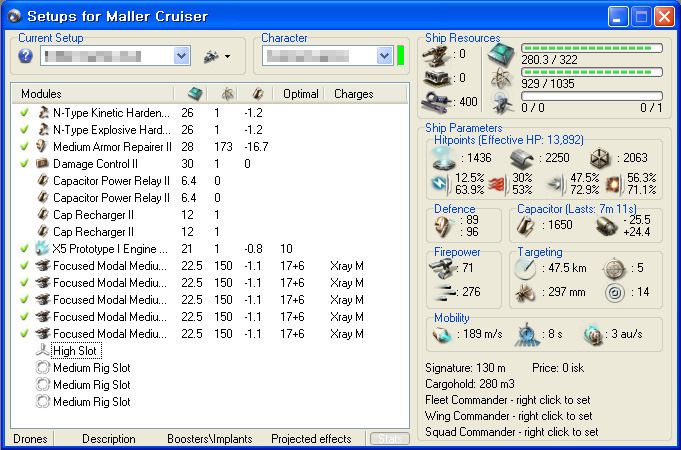Open the Drones tab
The image size is (681, 450).
click(x=30, y=439)
